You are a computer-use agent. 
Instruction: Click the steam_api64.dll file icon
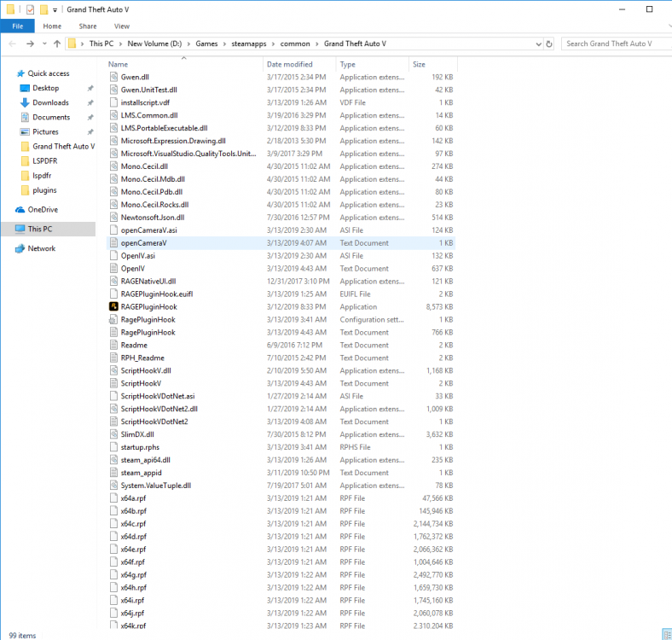pyautogui.click(x=113, y=460)
